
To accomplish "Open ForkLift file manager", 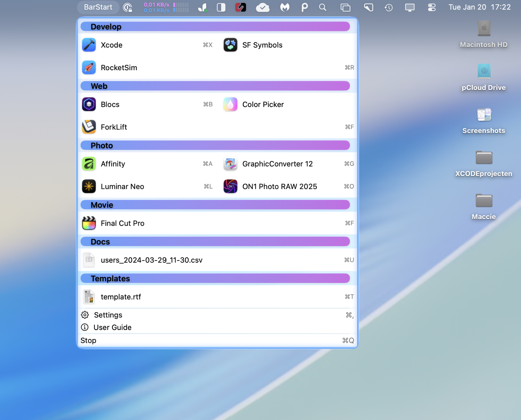I will pos(114,127).
